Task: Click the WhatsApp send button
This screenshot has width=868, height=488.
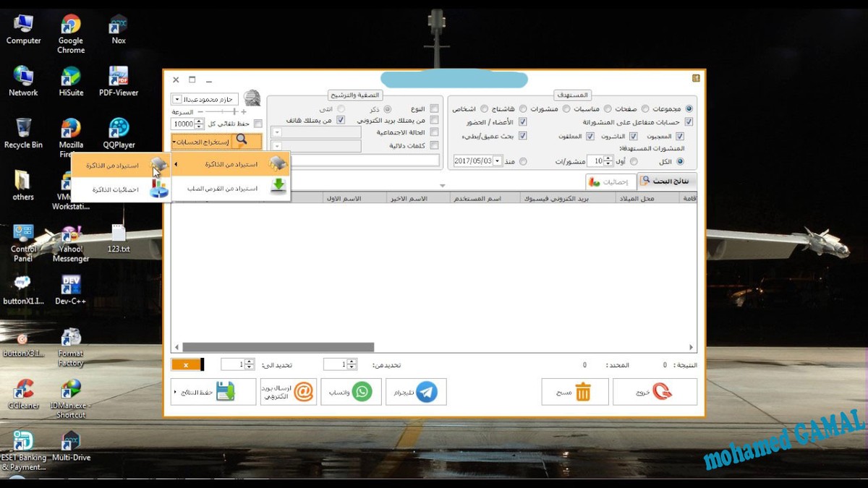Action: (x=351, y=392)
